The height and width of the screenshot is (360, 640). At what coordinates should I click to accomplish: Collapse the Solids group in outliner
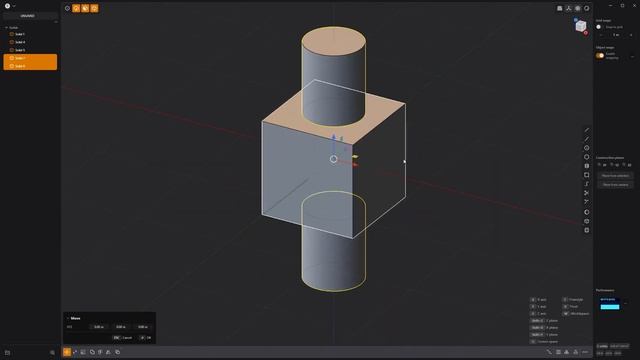7,28
